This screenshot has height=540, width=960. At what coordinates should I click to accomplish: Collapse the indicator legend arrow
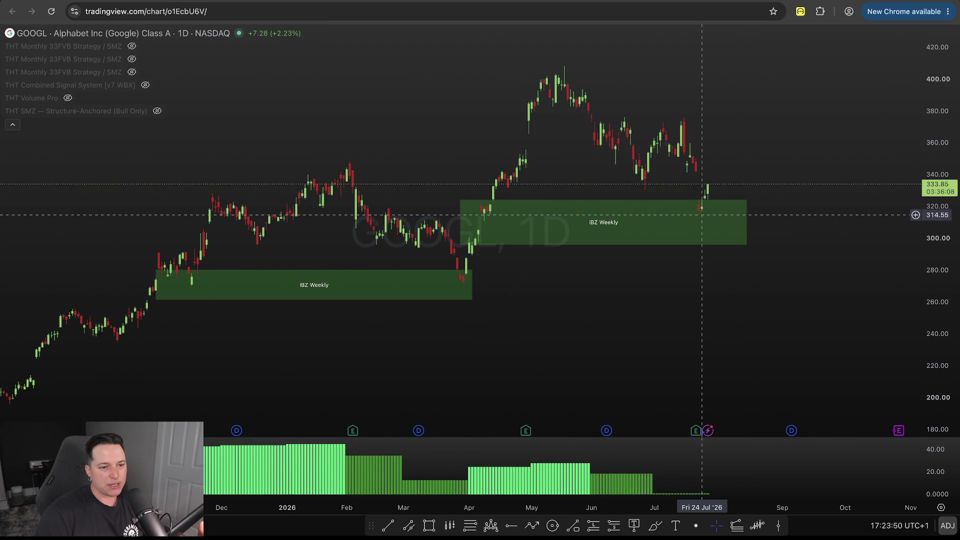[12, 124]
